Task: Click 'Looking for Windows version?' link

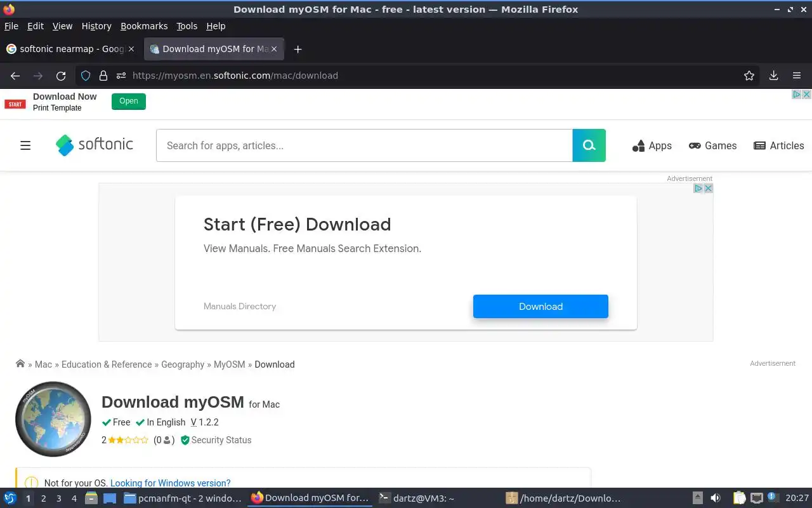Action: pos(170,483)
